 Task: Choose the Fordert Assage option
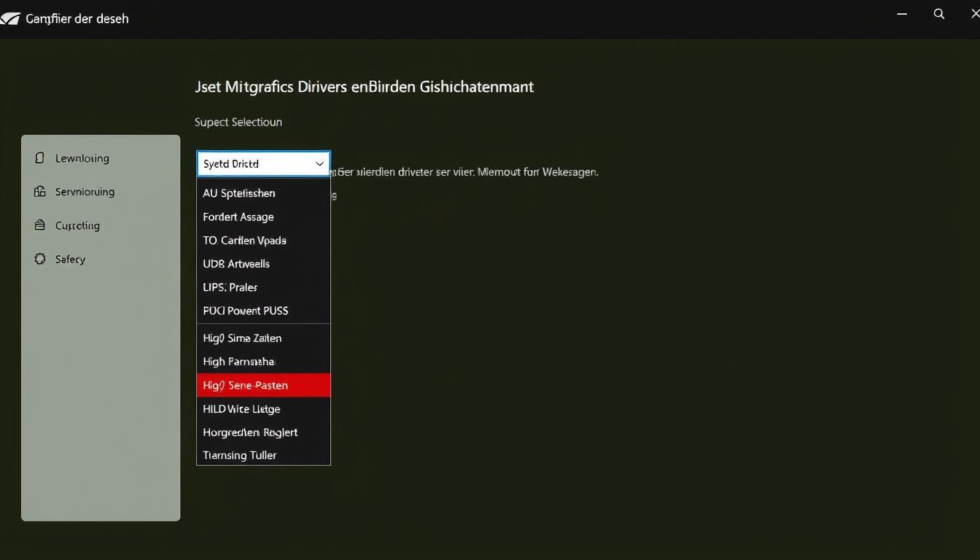[x=263, y=217]
